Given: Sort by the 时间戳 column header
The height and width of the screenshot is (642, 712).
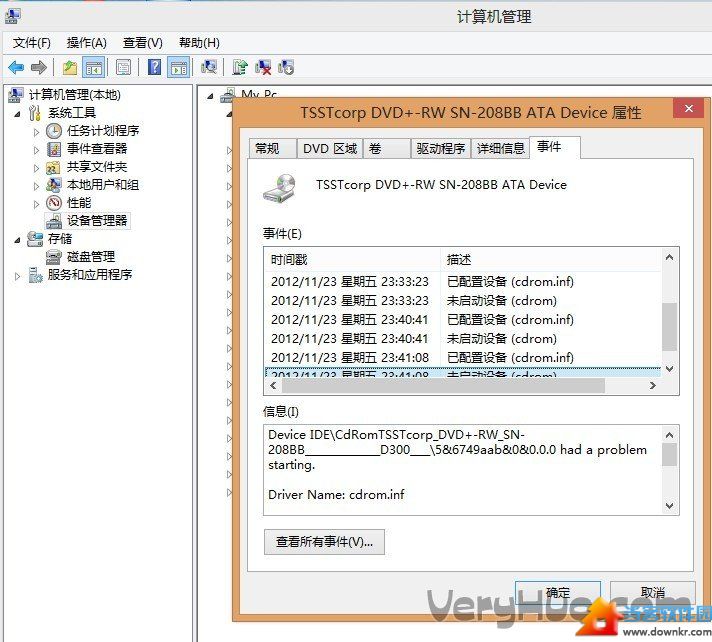Looking at the screenshot, I should [352, 260].
